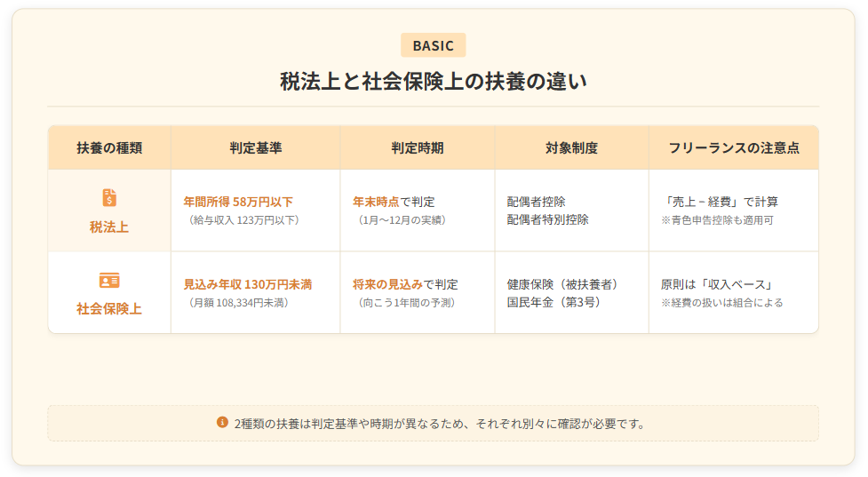Click the 年間所得 58万円以下 highlighted text
Viewport: 868px width, 477px height.
point(238,202)
